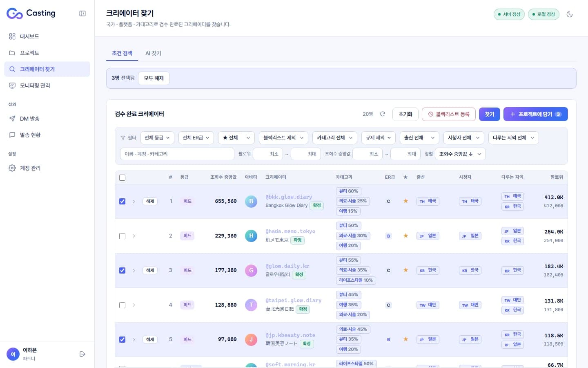The width and height of the screenshot is (588, 368).
Task: Click avatar H of @hada.memo.tokyo
Action: coord(251,236)
